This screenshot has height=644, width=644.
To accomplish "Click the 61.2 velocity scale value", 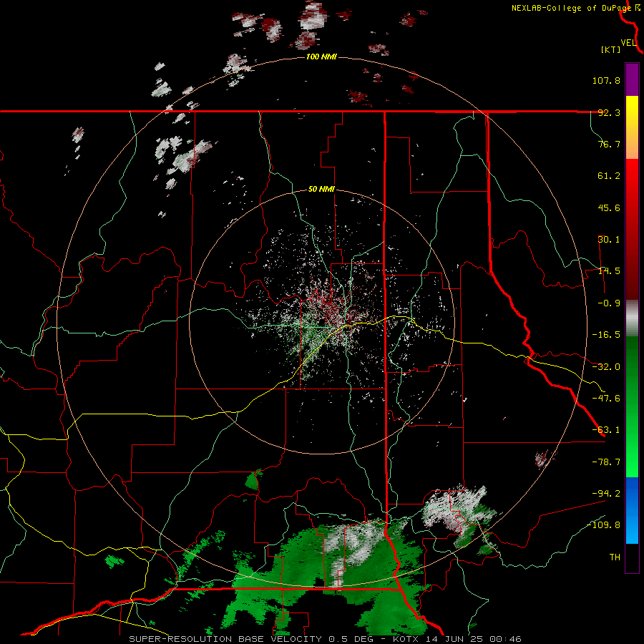I will [x=609, y=176].
